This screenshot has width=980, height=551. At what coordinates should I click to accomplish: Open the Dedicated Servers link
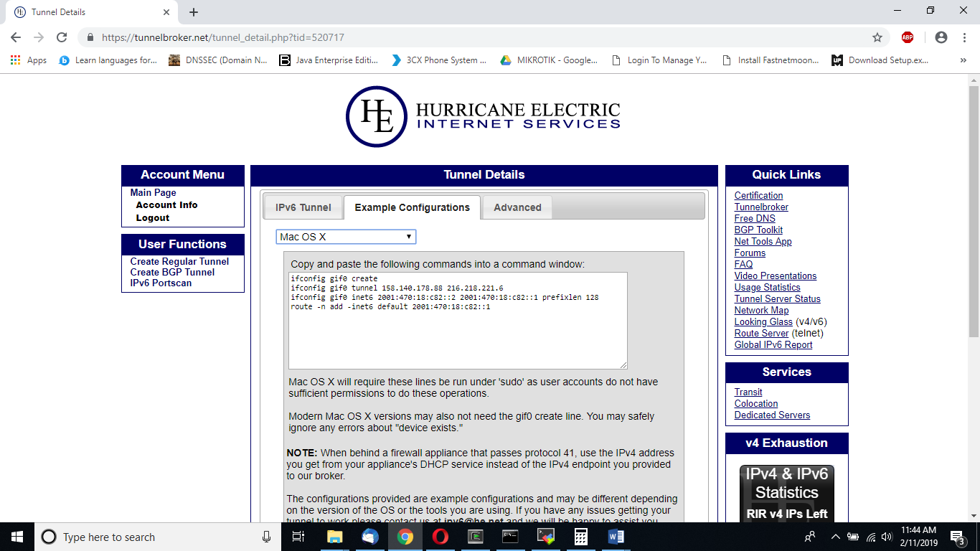(772, 415)
